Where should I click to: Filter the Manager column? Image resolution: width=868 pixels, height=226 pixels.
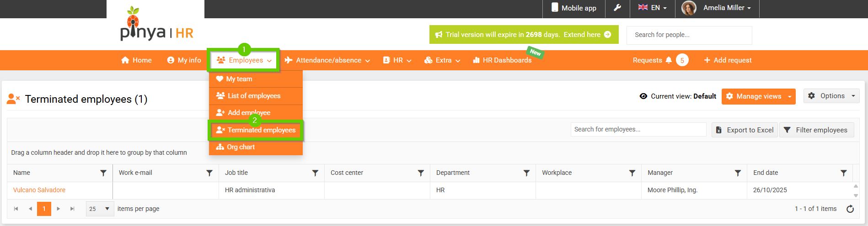[x=738, y=173]
